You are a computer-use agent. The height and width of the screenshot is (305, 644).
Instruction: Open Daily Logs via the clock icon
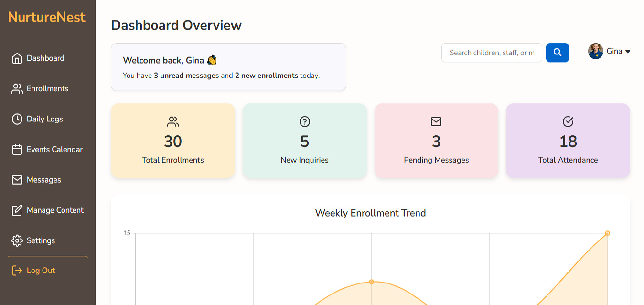tap(17, 119)
